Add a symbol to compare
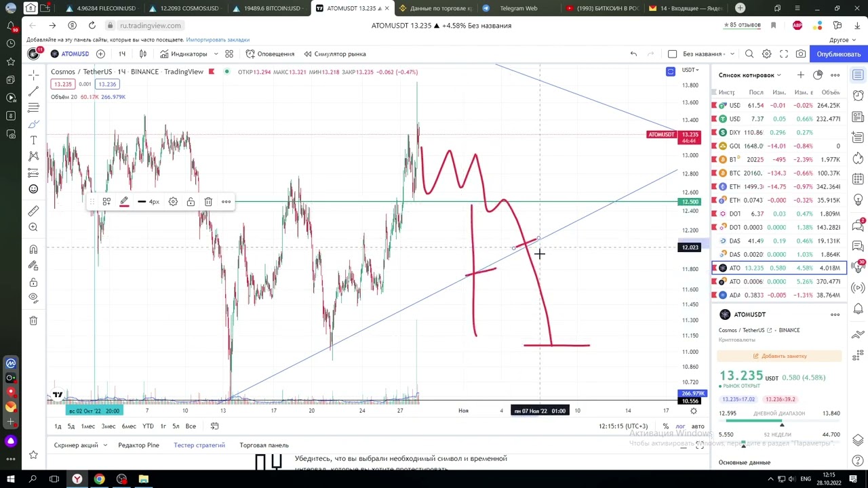This screenshot has height=488, width=868. 100,54
